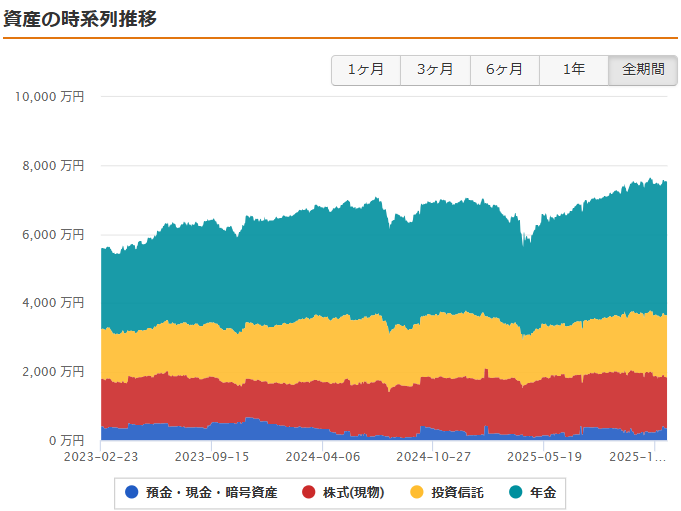Screen dimensions: 681x511
Task: Click the 10,000 万円 y-axis label
Action: tap(50, 97)
